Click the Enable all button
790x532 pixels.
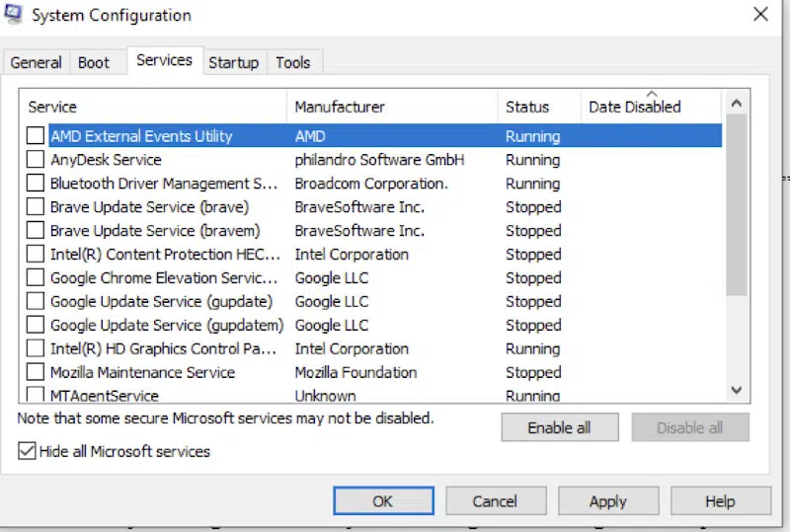(x=559, y=427)
